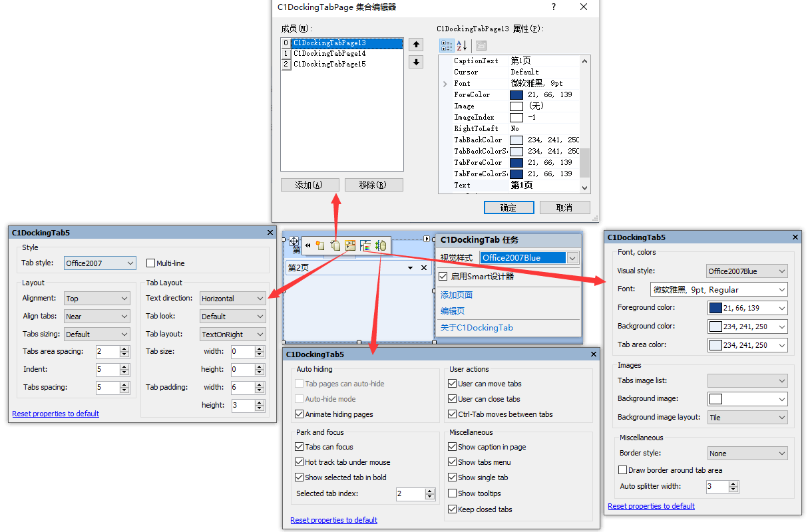Close the Style and Layout panel
This screenshot has height=532, width=808.
coord(270,233)
